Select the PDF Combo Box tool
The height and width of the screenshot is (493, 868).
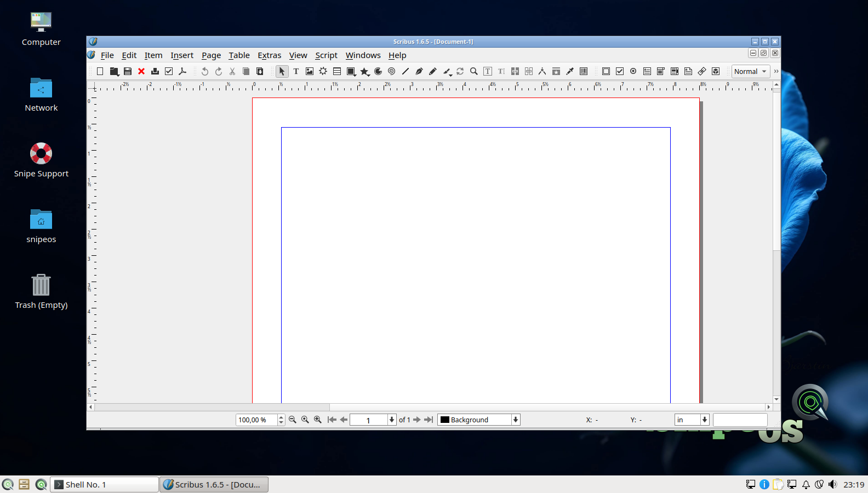click(x=661, y=71)
